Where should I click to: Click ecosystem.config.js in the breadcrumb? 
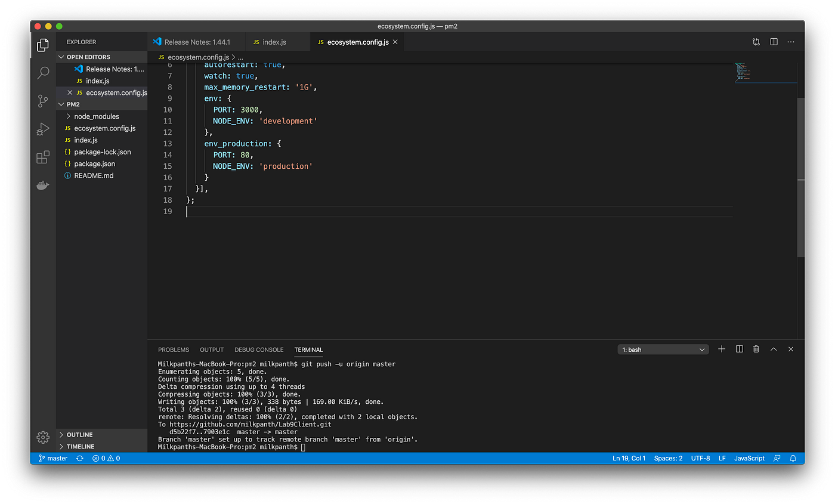click(197, 57)
